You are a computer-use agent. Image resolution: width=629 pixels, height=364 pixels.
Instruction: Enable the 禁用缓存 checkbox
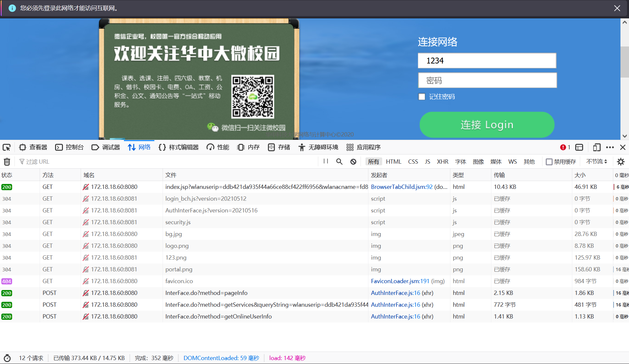click(x=549, y=162)
